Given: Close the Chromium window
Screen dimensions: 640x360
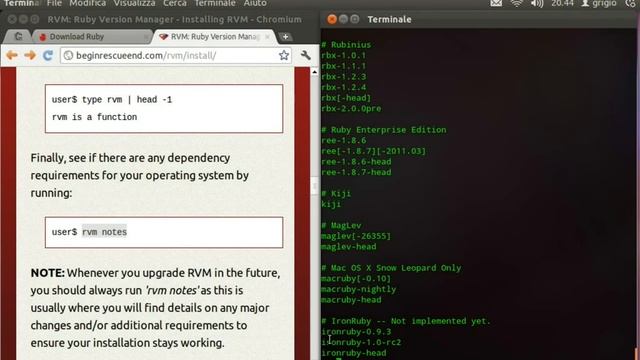Looking at the screenshot, I should pyautogui.click(x=12, y=19).
